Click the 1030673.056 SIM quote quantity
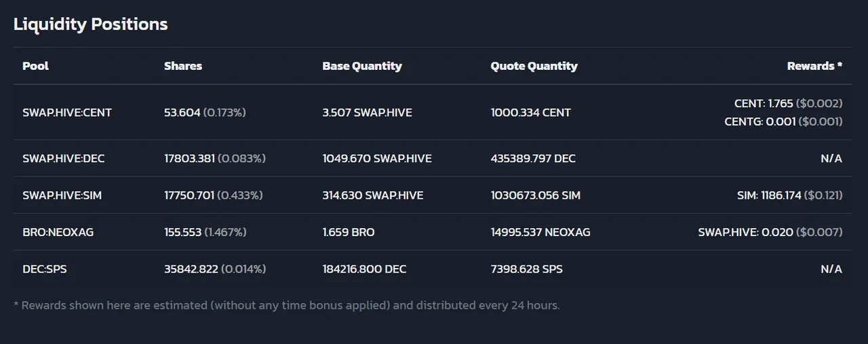 click(x=536, y=195)
